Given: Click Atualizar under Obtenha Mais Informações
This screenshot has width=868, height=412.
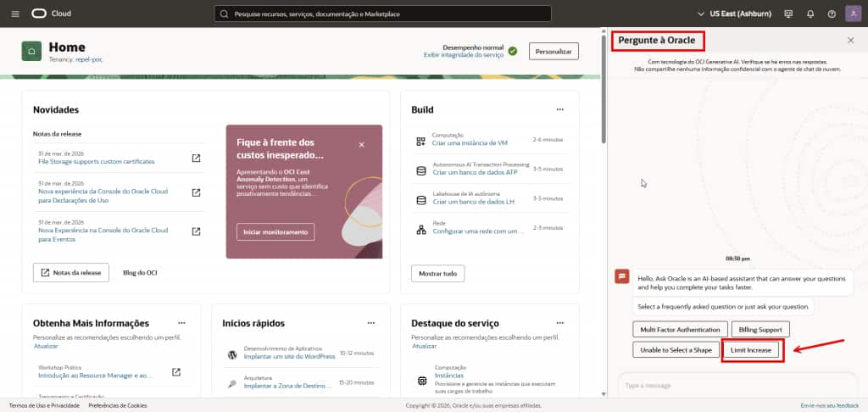Looking at the screenshot, I should [46, 346].
